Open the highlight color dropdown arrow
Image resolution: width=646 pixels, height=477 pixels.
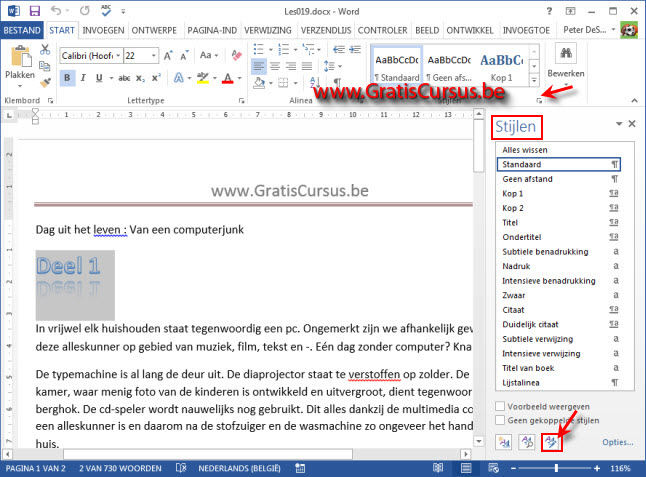pos(215,78)
